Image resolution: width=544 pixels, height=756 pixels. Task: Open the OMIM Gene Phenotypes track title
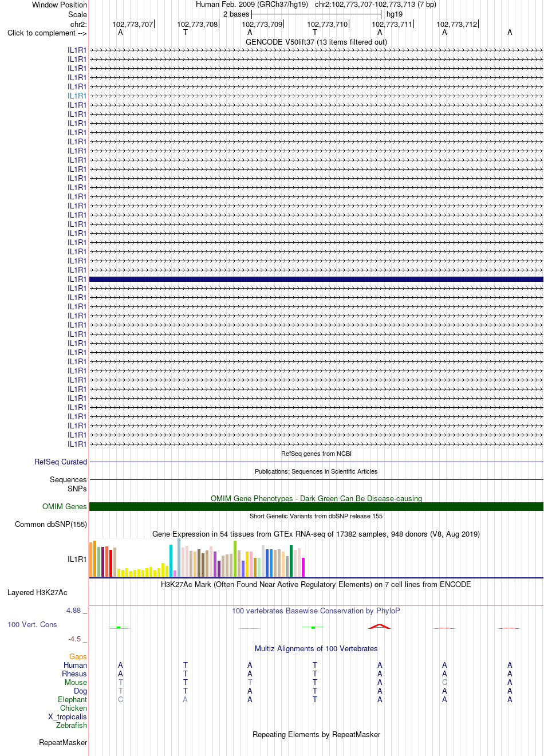(x=316, y=498)
